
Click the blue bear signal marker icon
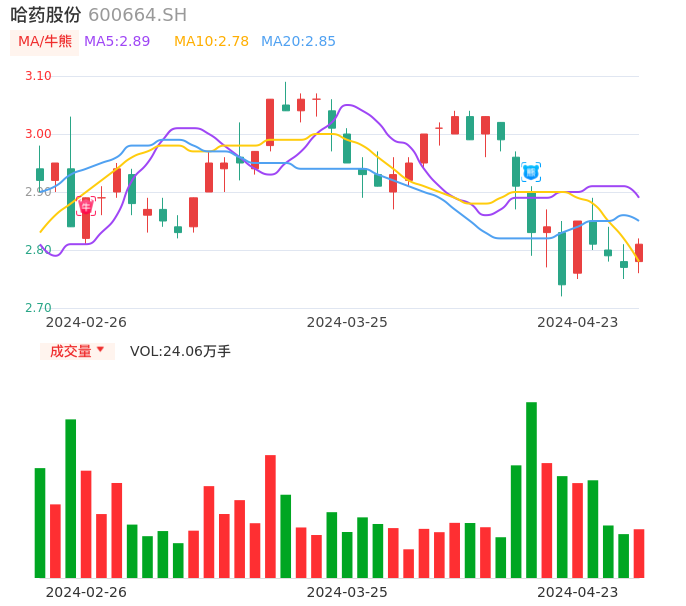coord(531,172)
